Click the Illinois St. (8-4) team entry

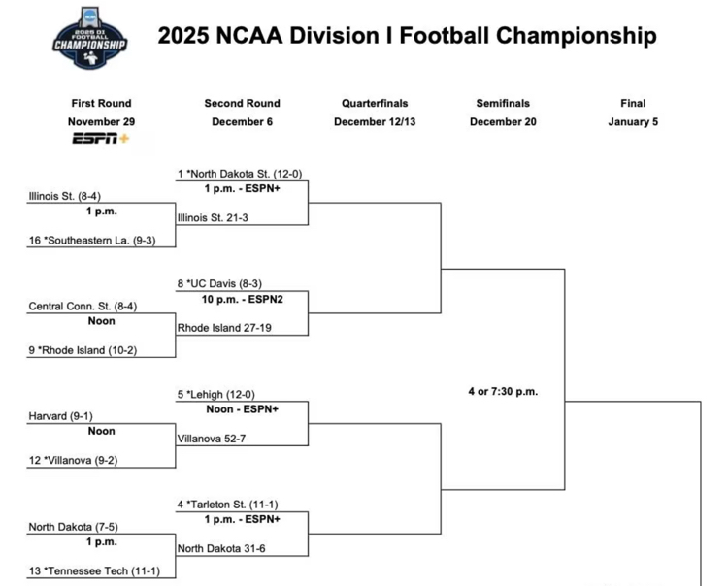(x=65, y=196)
